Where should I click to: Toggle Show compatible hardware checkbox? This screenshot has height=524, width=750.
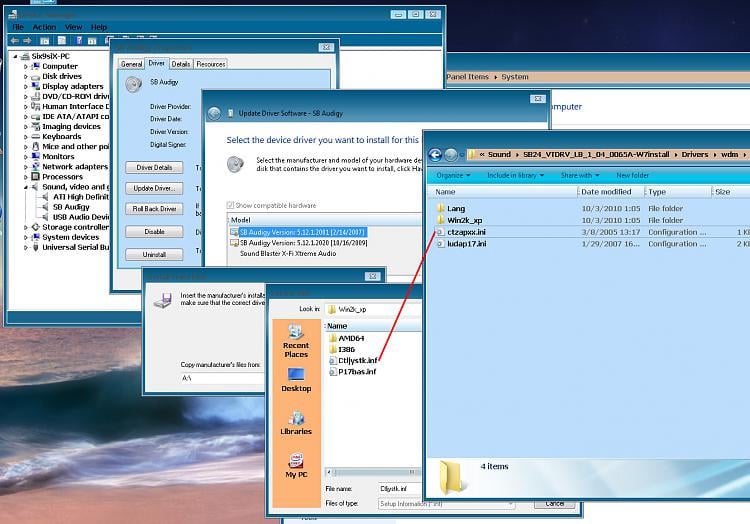230,206
